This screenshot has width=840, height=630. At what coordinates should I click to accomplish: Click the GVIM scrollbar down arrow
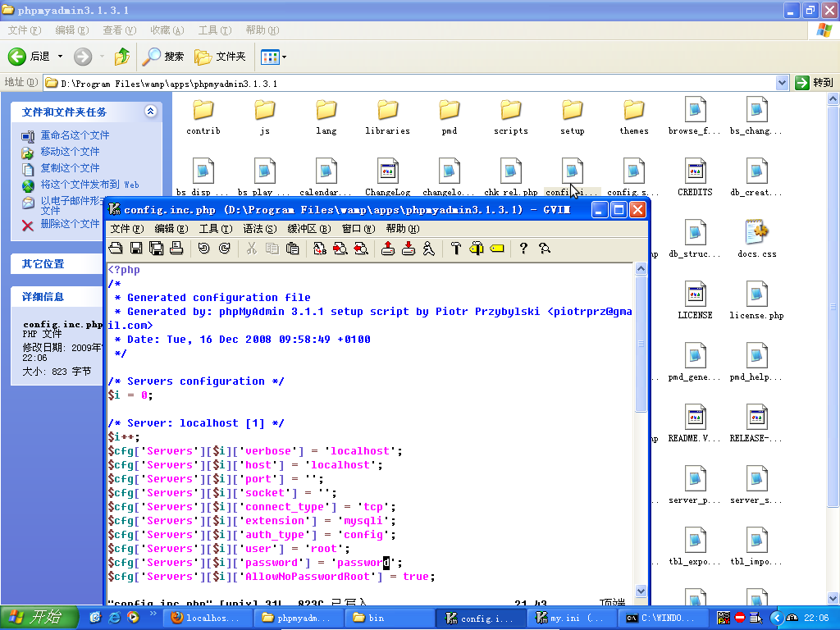coord(641,591)
